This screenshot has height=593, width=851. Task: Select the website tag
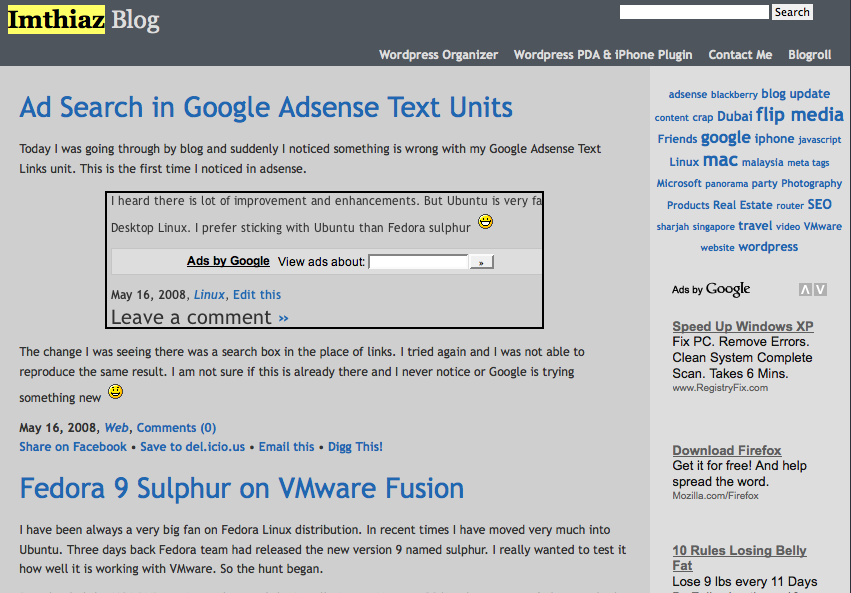717,248
